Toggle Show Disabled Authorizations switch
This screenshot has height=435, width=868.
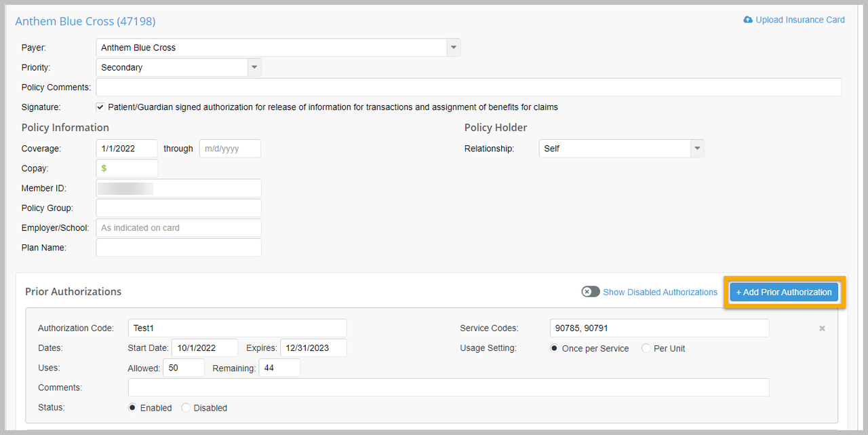(x=591, y=292)
